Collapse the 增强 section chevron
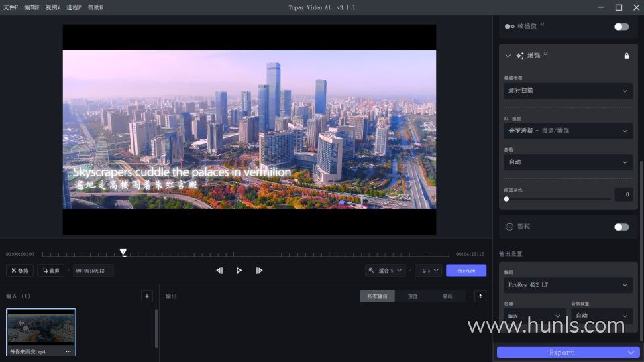 point(508,56)
